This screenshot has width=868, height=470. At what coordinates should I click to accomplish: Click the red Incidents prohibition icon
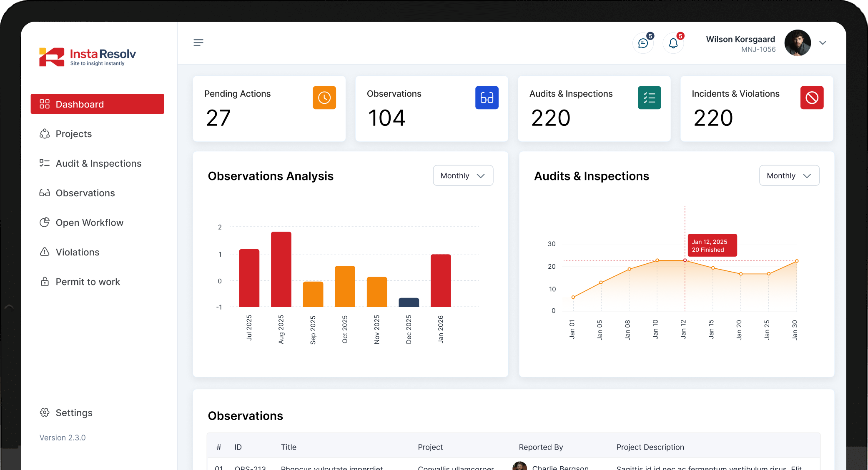tap(812, 97)
